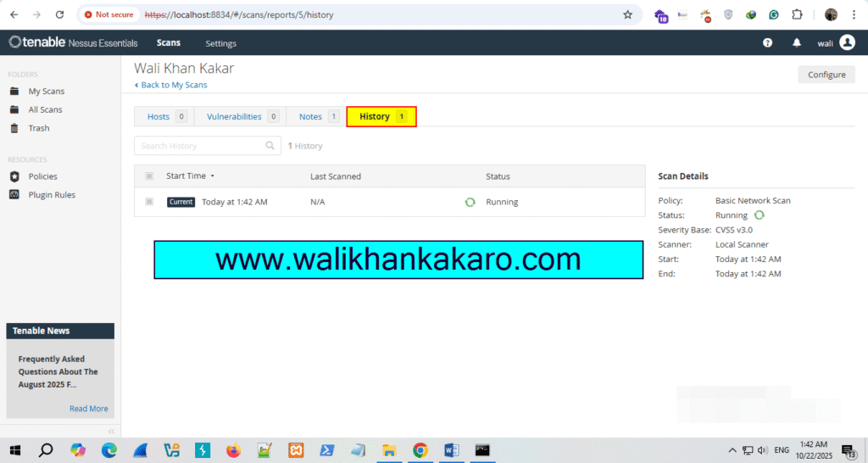Open File Explorer from taskbar
The image size is (868, 463).
[389, 450]
